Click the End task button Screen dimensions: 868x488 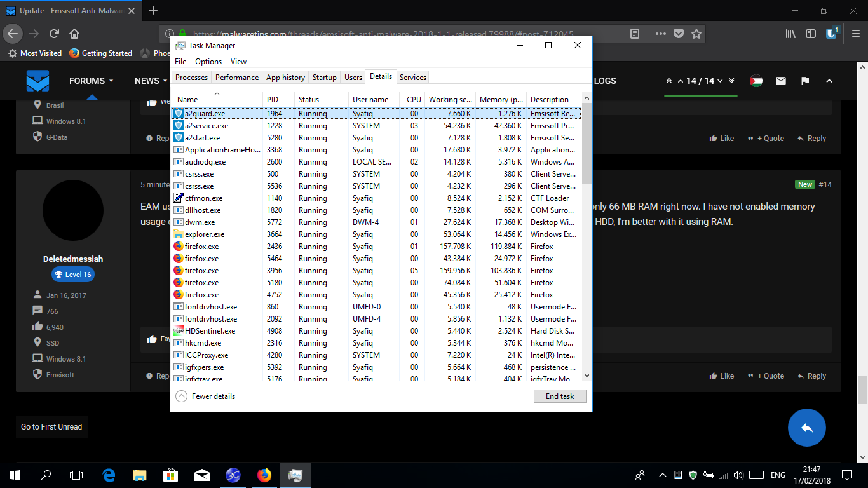tap(559, 396)
